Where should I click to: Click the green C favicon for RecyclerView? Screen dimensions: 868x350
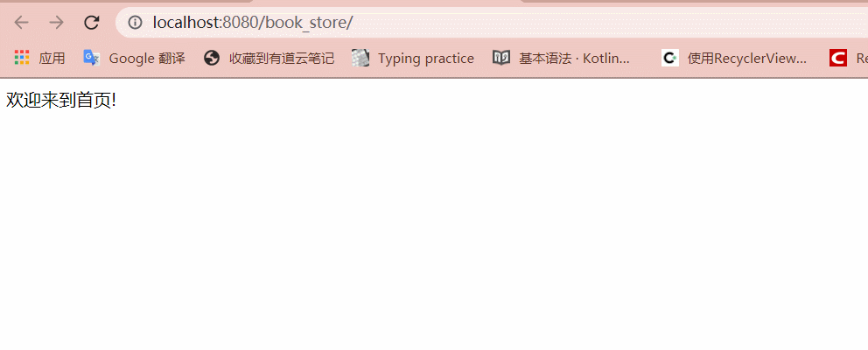pos(670,58)
